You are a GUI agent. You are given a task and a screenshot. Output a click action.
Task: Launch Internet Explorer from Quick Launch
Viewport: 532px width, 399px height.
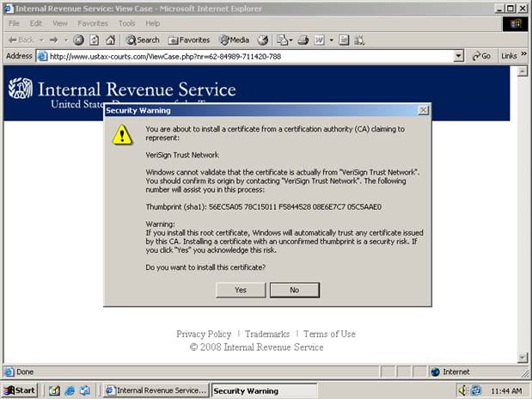pos(70,390)
